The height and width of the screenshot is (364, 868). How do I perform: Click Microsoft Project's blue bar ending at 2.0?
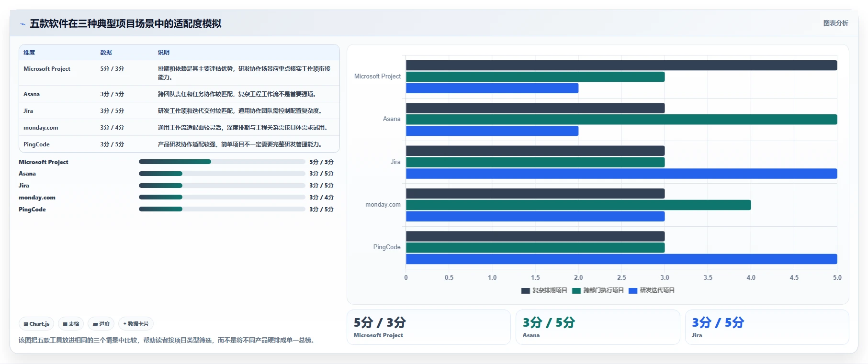coord(492,88)
